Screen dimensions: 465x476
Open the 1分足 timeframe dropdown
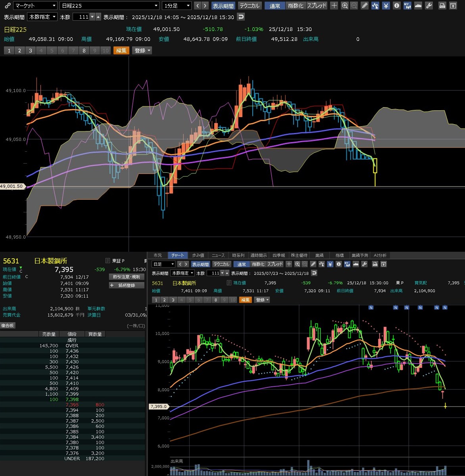(177, 6)
